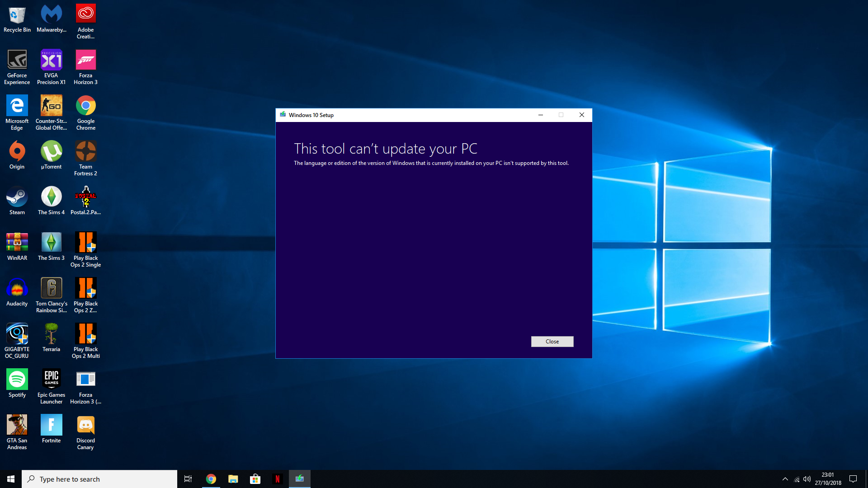Select the Discord Canary desktop icon

tap(86, 432)
